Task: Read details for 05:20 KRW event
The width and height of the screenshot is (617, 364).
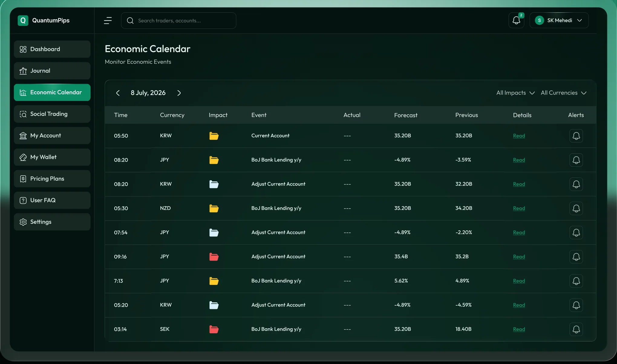Action: point(519,305)
